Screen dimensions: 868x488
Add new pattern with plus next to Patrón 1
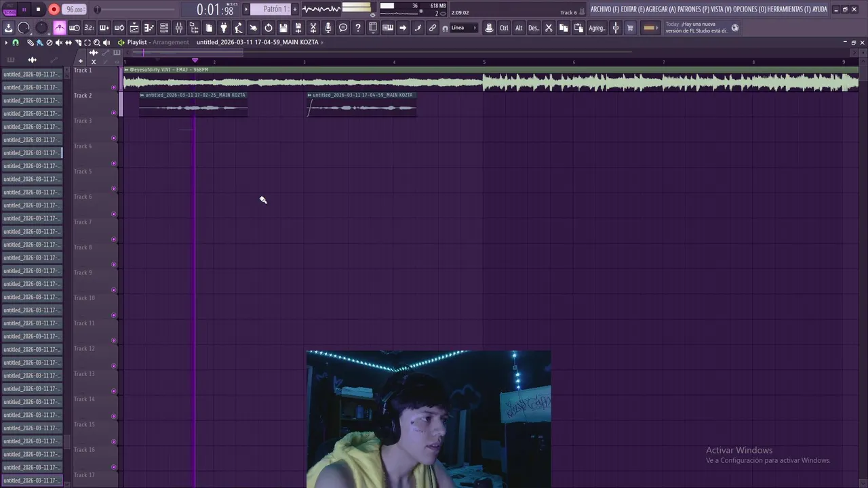coord(295,9)
